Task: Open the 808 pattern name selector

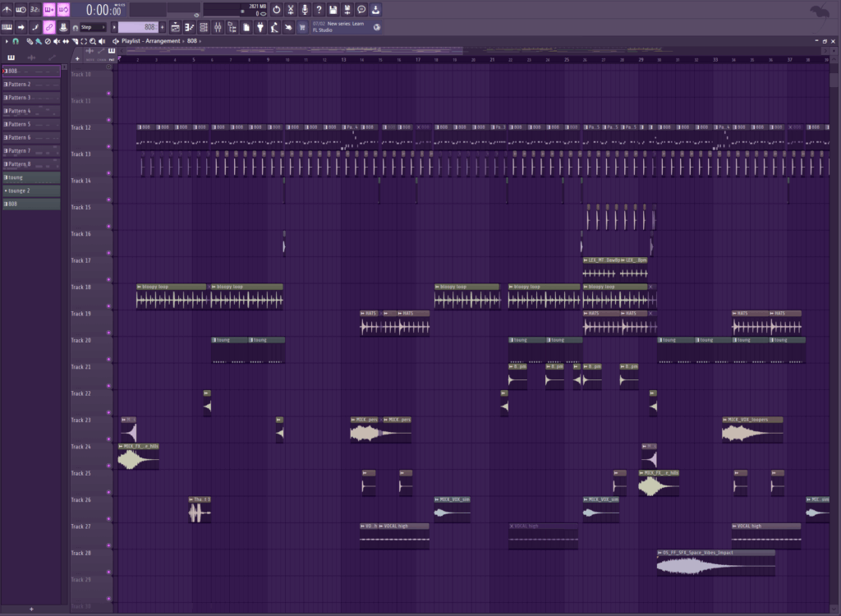Action: (x=137, y=27)
